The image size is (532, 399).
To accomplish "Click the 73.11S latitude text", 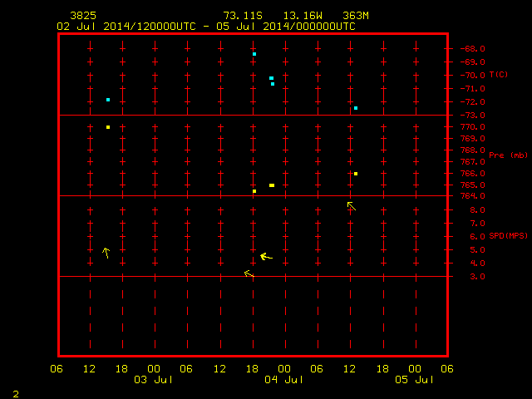I will 243,16.
